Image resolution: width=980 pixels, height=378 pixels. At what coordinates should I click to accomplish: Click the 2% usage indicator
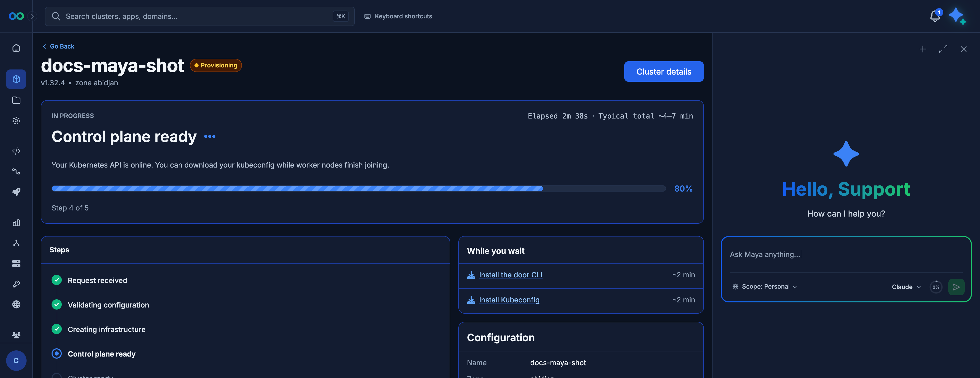pyautogui.click(x=936, y=287)
